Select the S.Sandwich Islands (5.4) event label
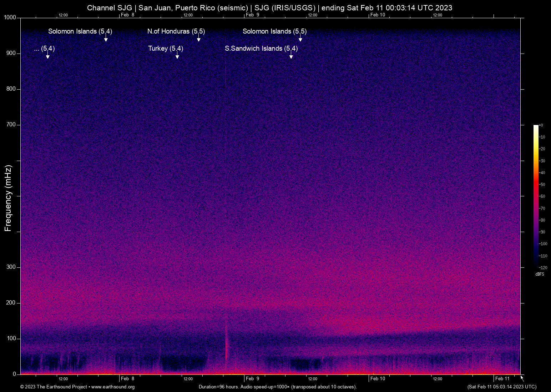This screenshot has height=392, width=551. (261, 49)
